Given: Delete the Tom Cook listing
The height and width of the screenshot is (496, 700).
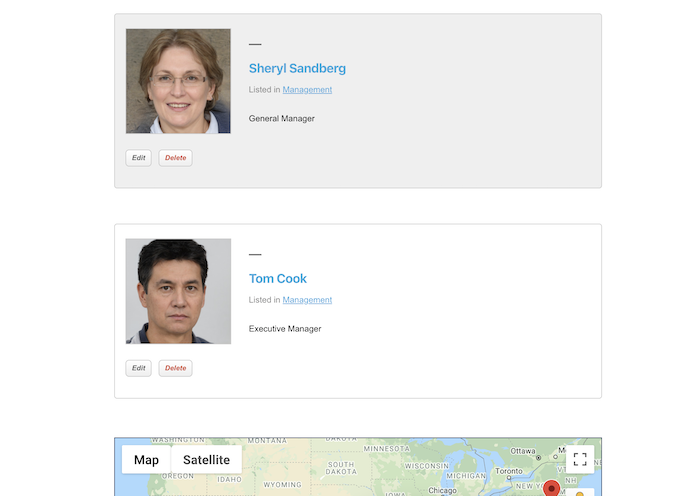Looking at the screenshot, I should 175,368.
